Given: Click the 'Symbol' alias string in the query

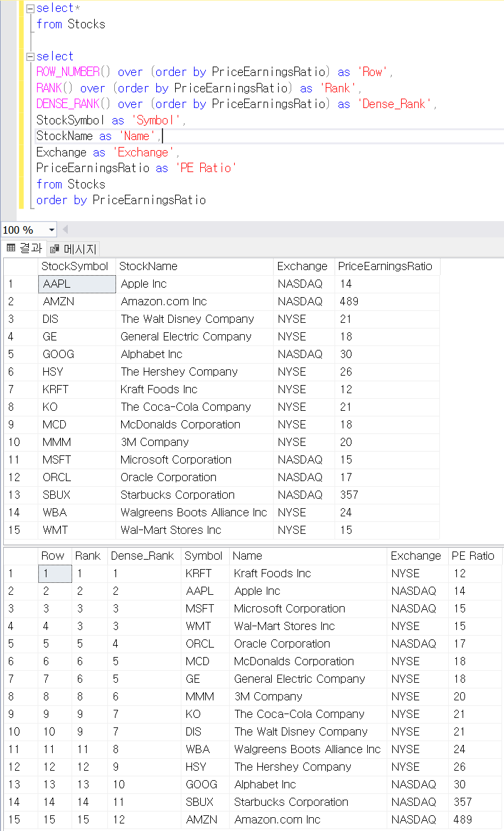Looking at the screenshot, I should 155,120.
